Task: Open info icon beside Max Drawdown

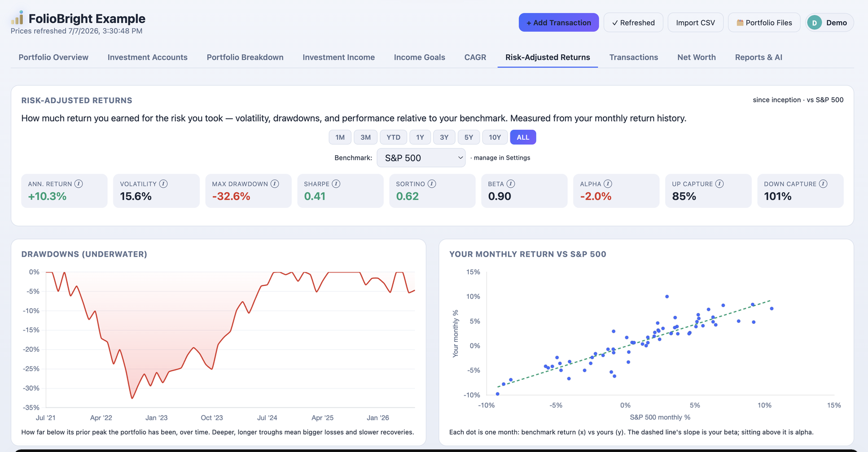Action: click(275, 184)
